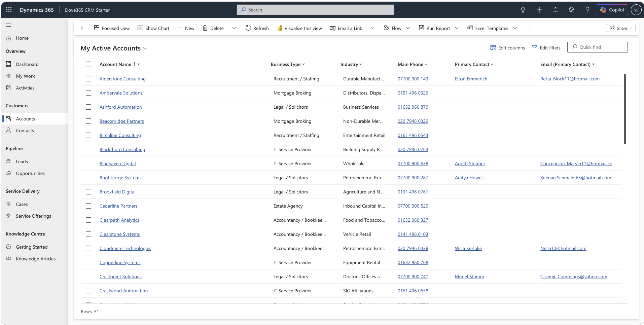The width and height of the screenshot is (644, 325).
Task: Click the Refresh icon in the command bar
Action: [x=248, y=28]
